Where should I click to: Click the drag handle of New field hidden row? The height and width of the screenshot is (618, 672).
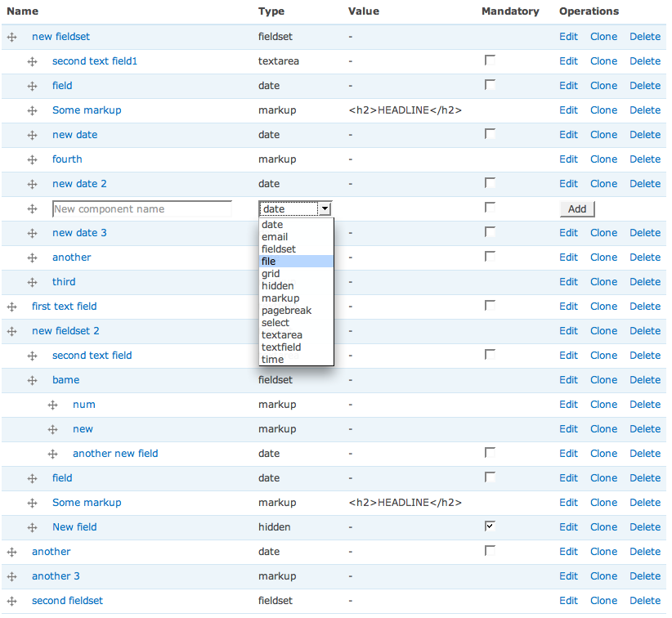coord(32,527)
